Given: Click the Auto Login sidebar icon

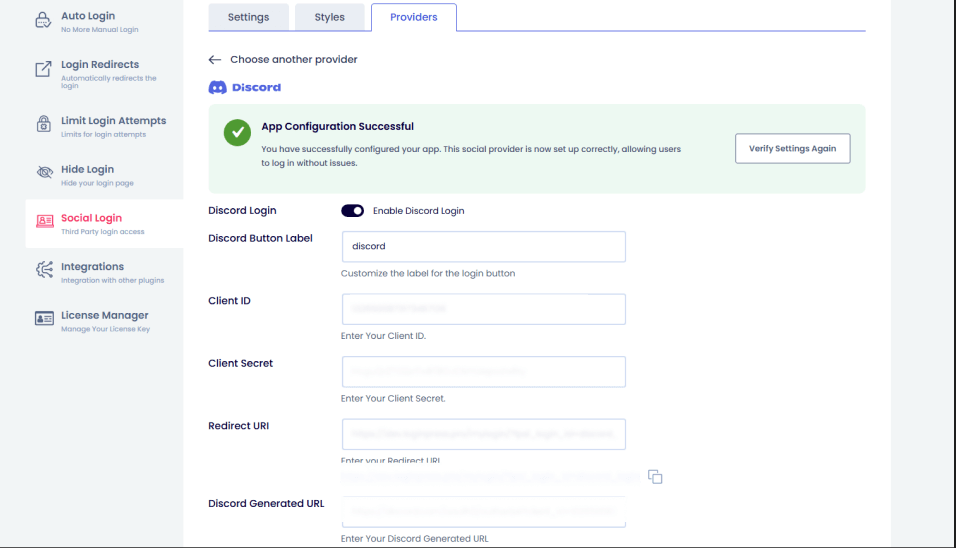Looking at the screenshot, I should point(43,21).
